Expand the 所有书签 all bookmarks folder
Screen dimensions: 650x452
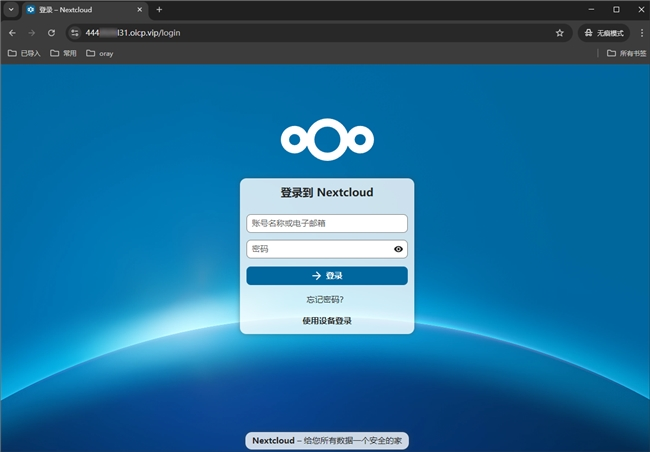(x=625, y=53)
